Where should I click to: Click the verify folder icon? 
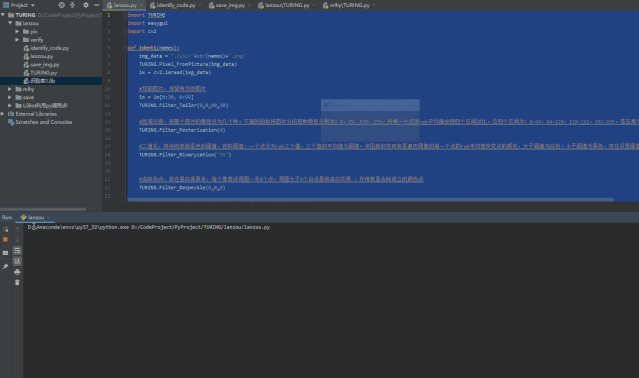[26, 40]
